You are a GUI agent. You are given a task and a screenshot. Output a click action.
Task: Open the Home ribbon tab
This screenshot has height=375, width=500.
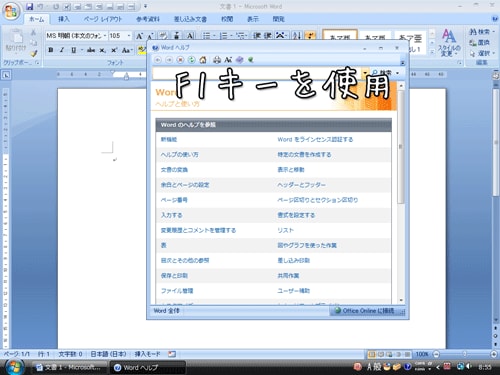tap(37, 19)
